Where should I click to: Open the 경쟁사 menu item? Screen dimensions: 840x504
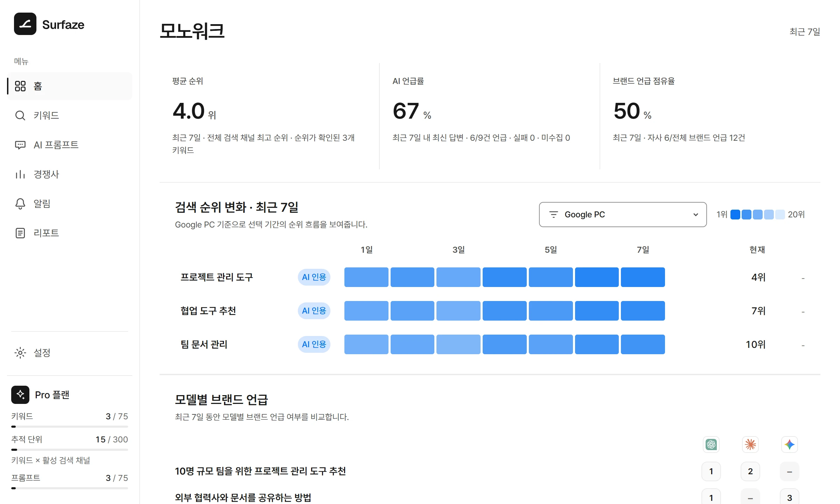pyautogui.click(x=70, y=174)
